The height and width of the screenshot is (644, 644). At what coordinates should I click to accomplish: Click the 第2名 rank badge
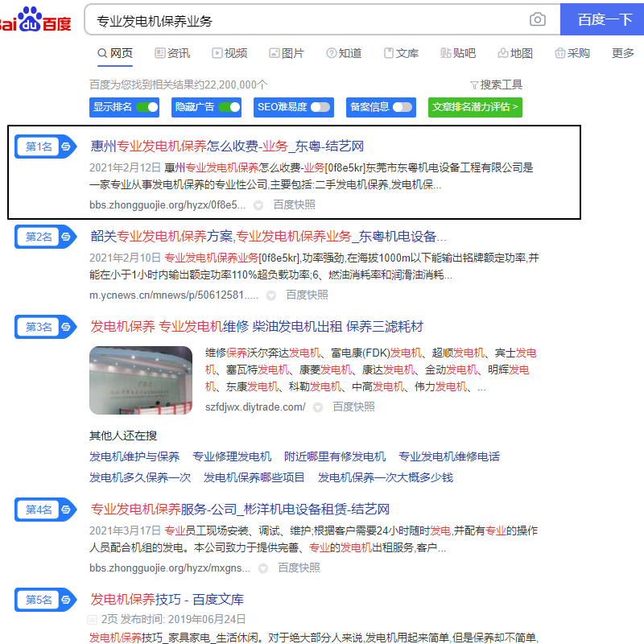click(46, 237)
